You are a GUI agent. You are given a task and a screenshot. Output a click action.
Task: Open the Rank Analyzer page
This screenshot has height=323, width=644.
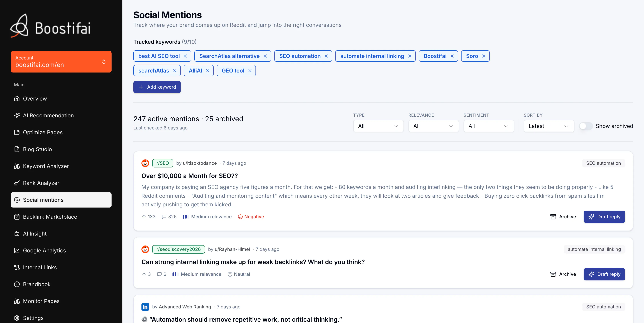pyautogui.click(x=61, y=183)
